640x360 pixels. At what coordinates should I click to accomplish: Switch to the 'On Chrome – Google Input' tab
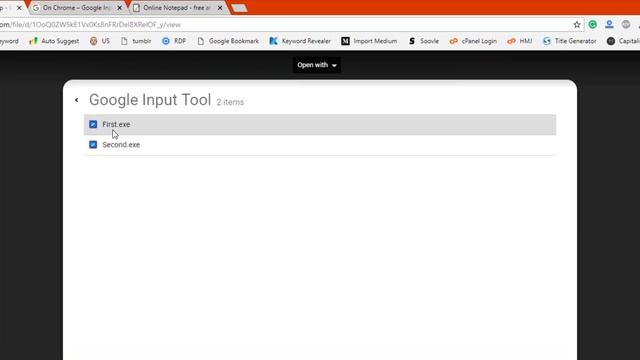77,8
